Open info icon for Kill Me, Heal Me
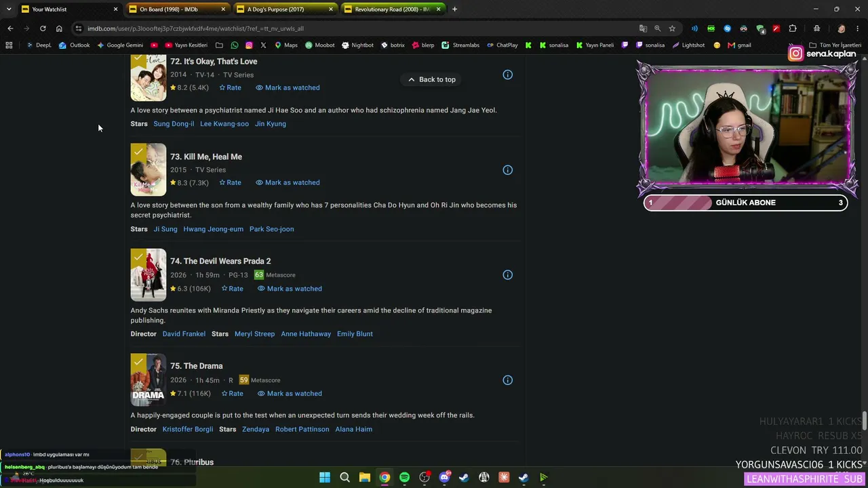Viewport: 868px width, 488px height. point(507,170)
